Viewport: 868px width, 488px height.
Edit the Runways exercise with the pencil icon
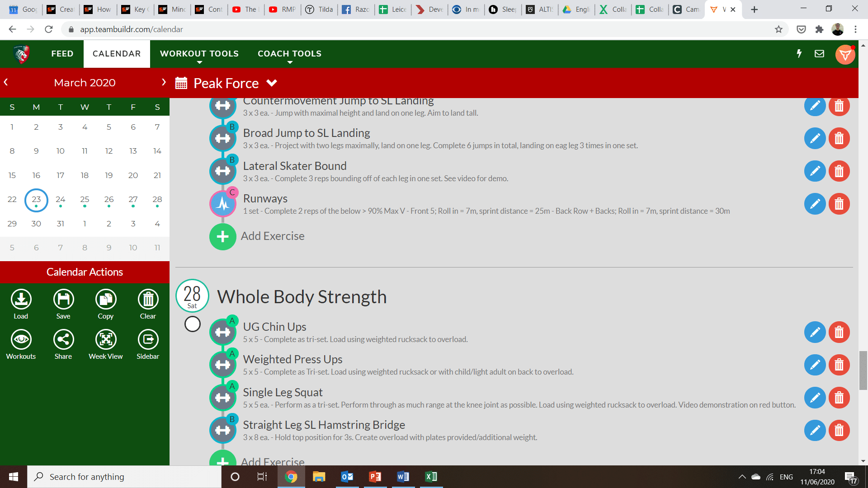click(x=815, y=204)
